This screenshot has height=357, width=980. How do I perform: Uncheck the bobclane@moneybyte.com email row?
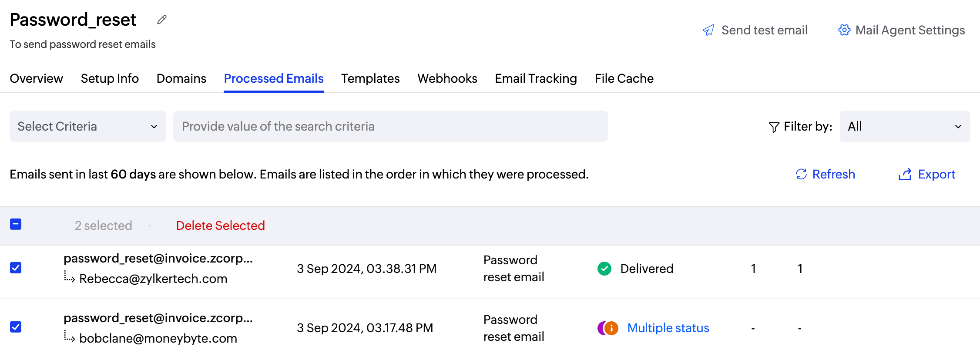click(x=16, y=327)
